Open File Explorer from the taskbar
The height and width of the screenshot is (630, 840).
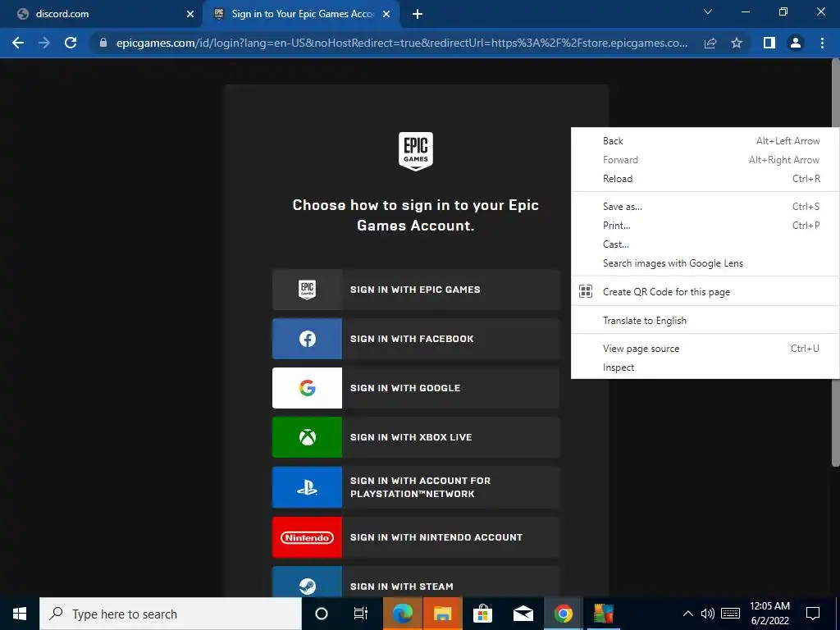[442, 614]
